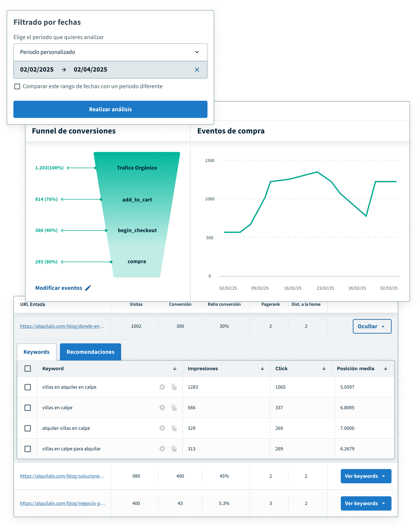The image size is (420, 528).
Task: Click plus icon for 'villas en alquiler en calpe'
Action: click(162, 387)
